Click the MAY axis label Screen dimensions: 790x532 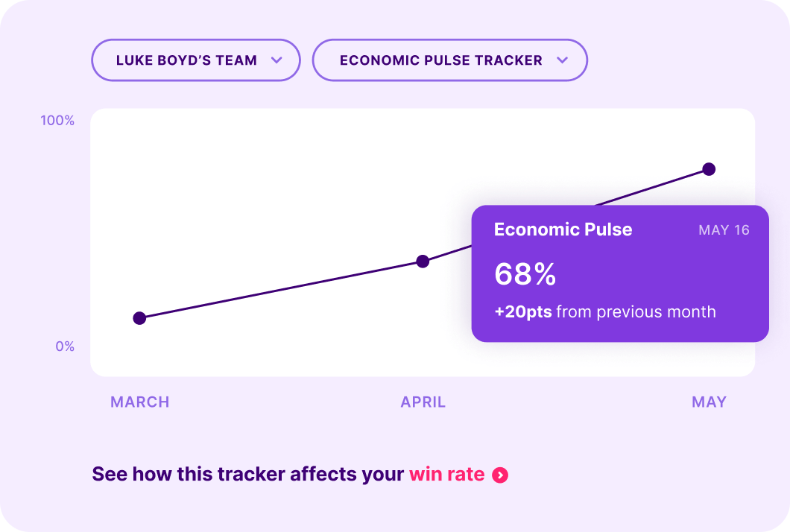click(x=709, y=402)
